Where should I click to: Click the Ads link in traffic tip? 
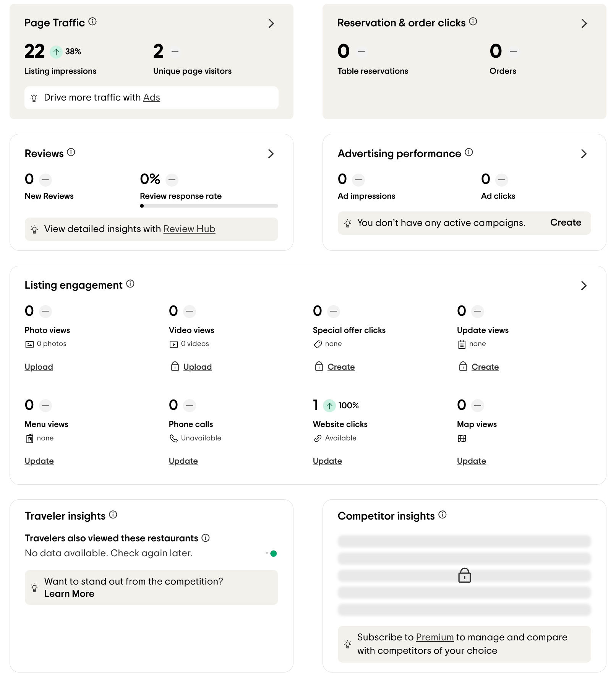(151, 97)
